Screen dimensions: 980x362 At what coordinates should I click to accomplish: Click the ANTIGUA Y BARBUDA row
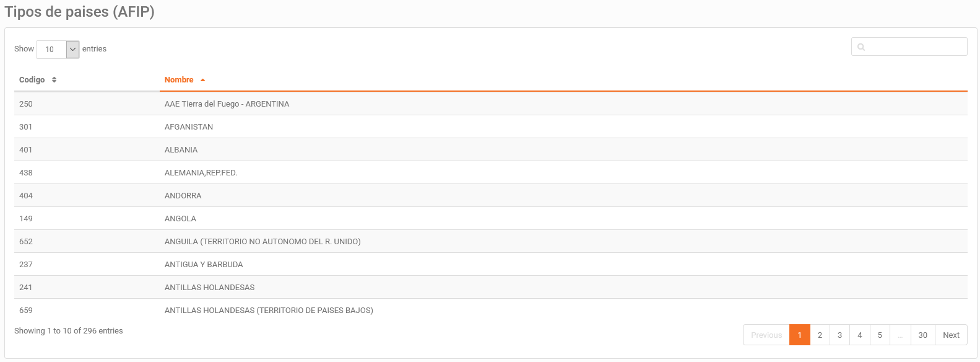tap(490, 264)
